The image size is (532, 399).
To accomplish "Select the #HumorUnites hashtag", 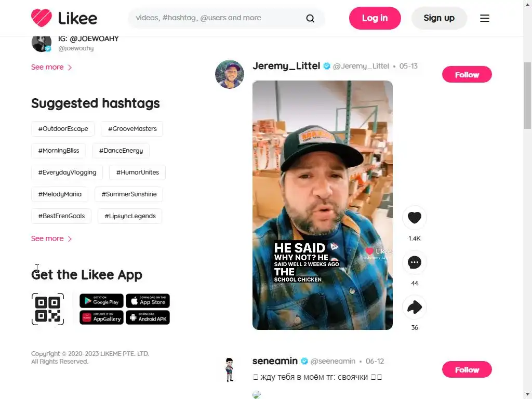I will point(137,172).
